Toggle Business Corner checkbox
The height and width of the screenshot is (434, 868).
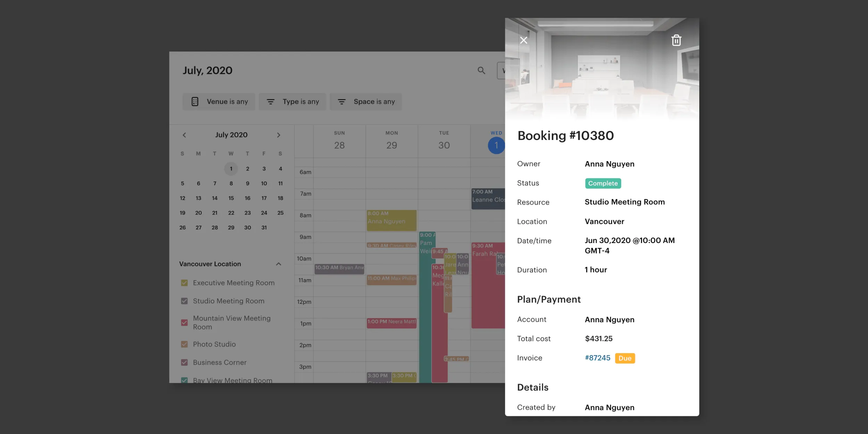click(x=184, y=362)
